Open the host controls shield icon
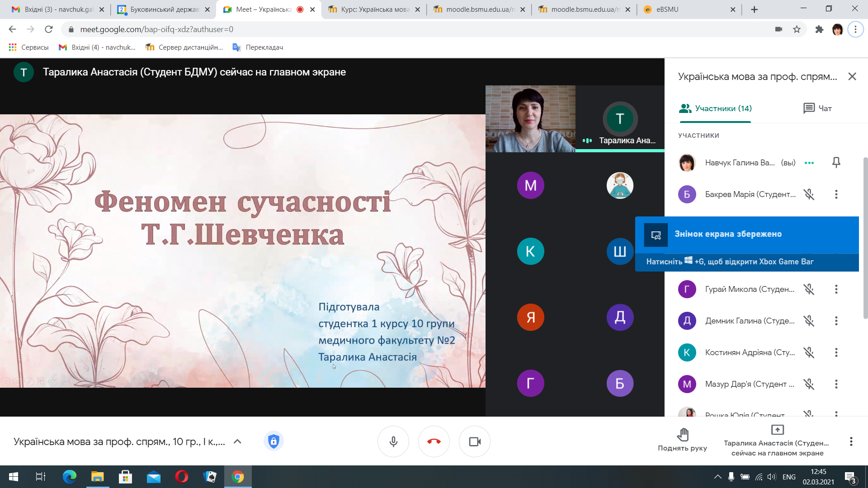Image resolution: width=868 pixels, height=488 pixels. 274,441
